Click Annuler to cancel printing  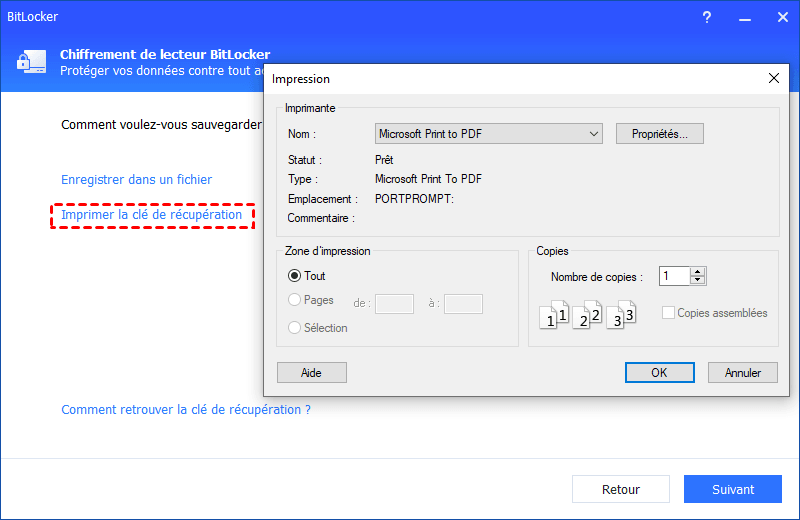(x=743, y=373)
